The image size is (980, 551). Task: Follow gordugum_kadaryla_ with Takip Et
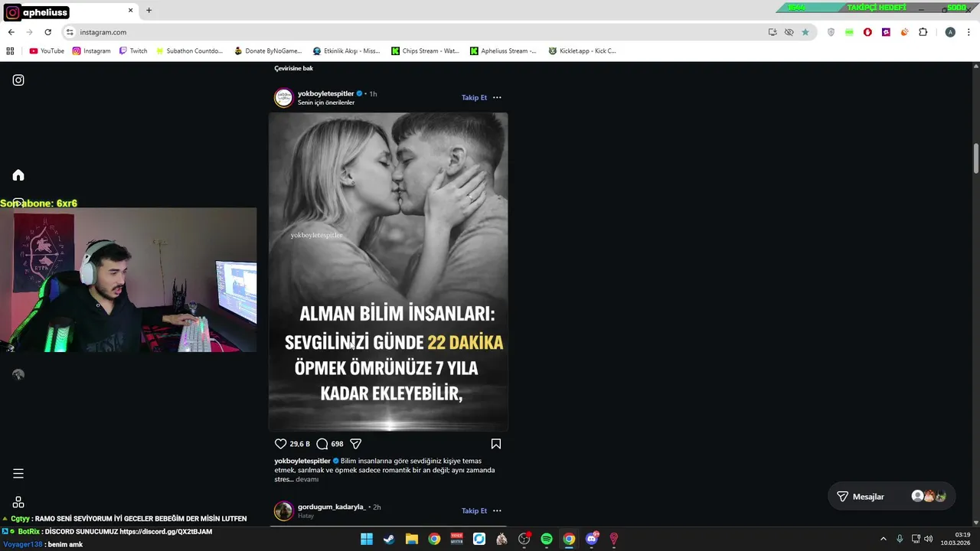[474, 510]
